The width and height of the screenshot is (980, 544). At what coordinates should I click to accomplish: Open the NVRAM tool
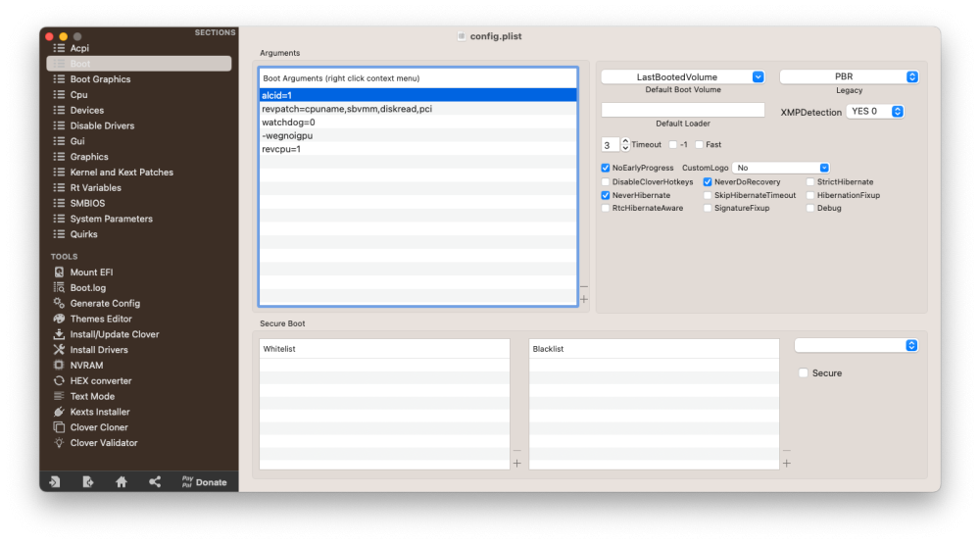(86, 366)
